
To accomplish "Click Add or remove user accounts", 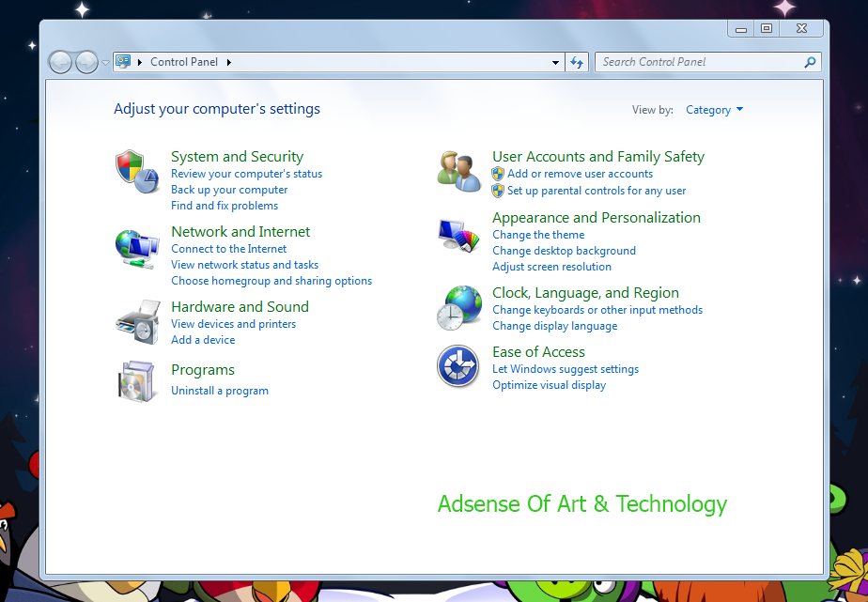I will [x=580, y=174].
